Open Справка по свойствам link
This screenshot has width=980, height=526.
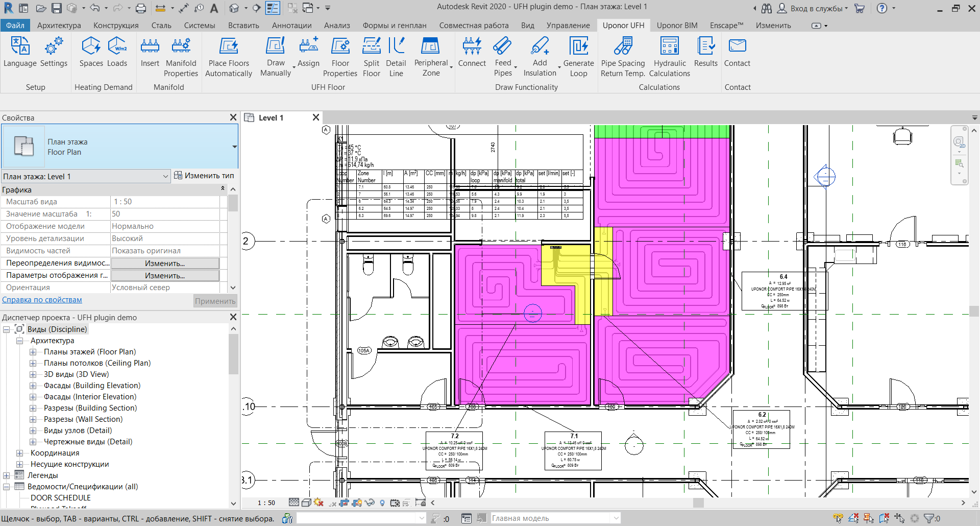tap(42, 300)
